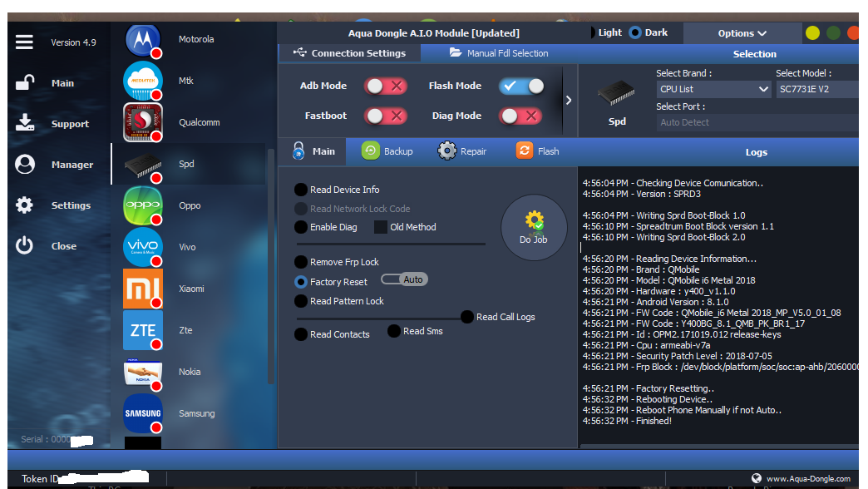Viewport: 868px width, 489px height.
Task: Open the Select Port Auto Detect field
Action: (757, 122)
